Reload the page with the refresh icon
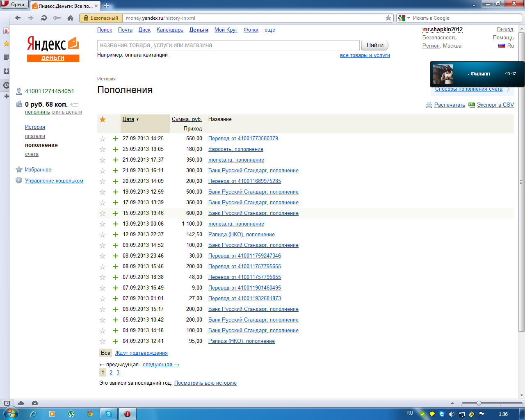Image resolution: width=525 pixels, height=420 pixels. tap(44, 18)
